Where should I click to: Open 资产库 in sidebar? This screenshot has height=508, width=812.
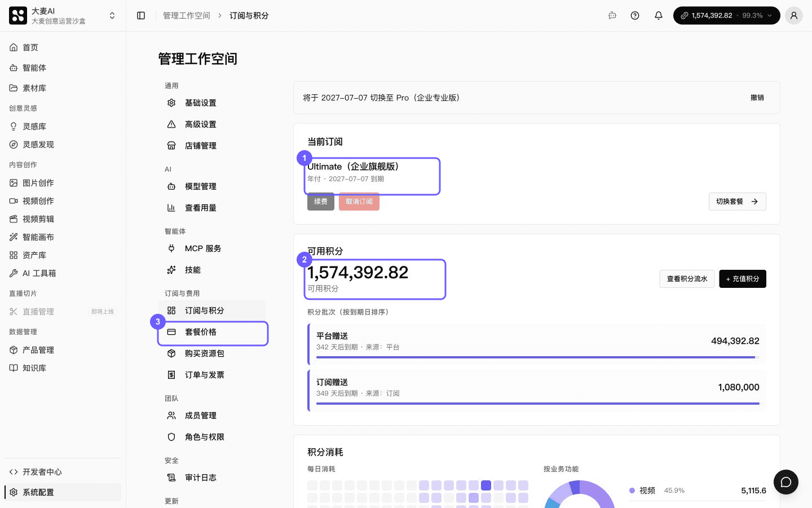coord(63,255)
